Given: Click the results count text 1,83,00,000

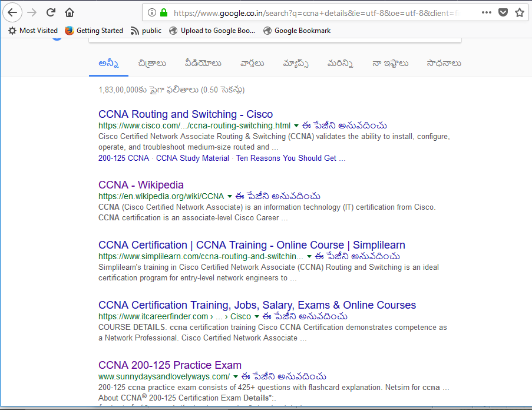Looking at the screenshot, I should pyautogui.click(x=171, y=90).
